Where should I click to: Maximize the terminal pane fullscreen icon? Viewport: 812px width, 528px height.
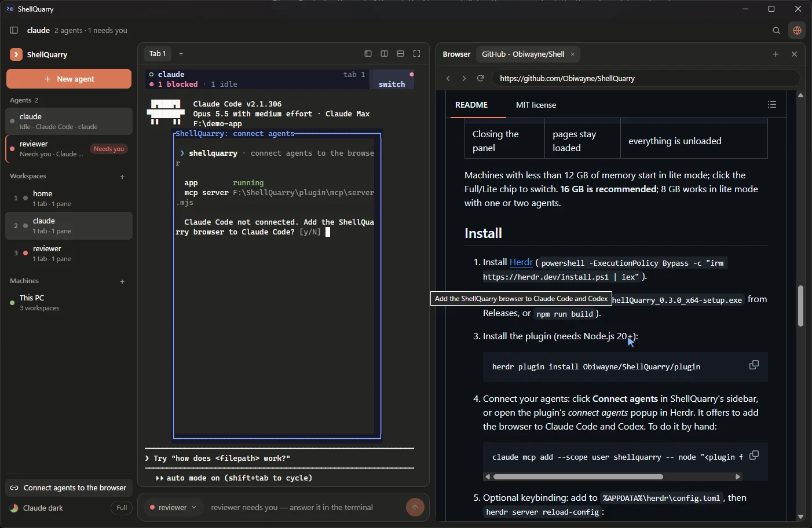click(x=416, y=54)
